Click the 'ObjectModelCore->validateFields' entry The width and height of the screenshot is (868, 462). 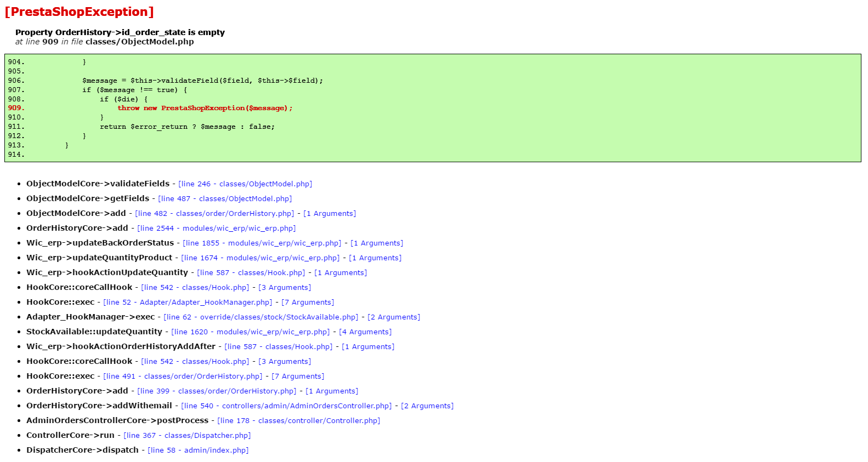pyautogui.click(x=98, y=184)
